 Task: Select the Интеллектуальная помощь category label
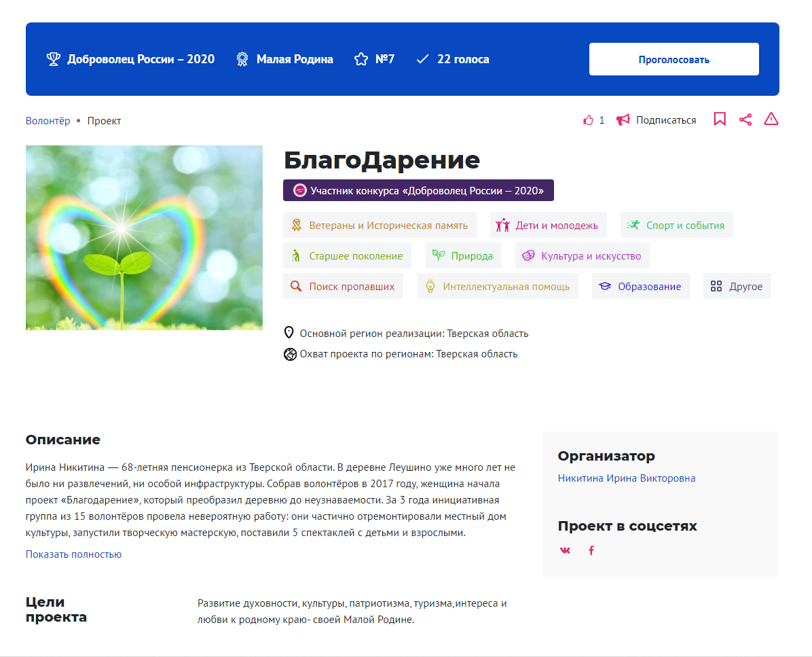pyautogui.click(x=506, y=287)
